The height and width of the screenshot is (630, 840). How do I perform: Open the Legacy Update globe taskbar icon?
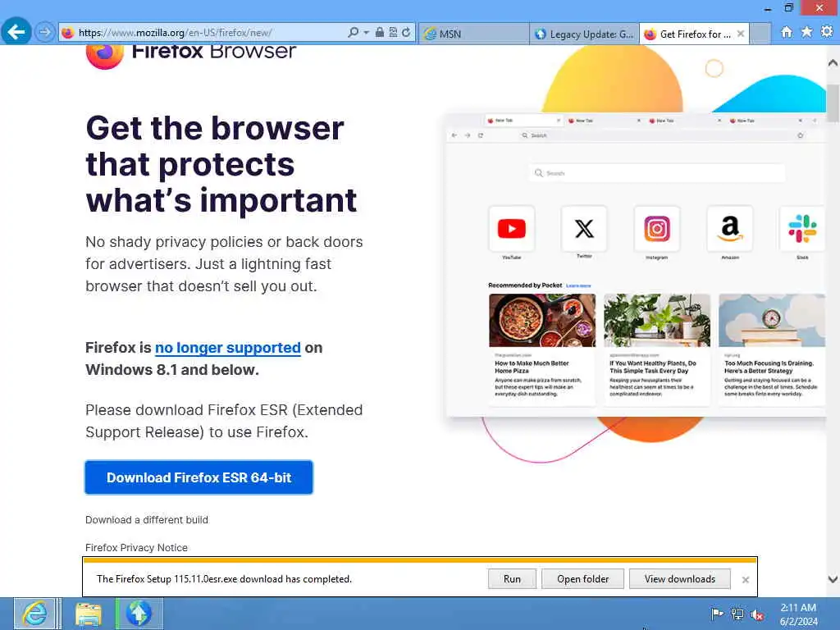click(139, 614)
